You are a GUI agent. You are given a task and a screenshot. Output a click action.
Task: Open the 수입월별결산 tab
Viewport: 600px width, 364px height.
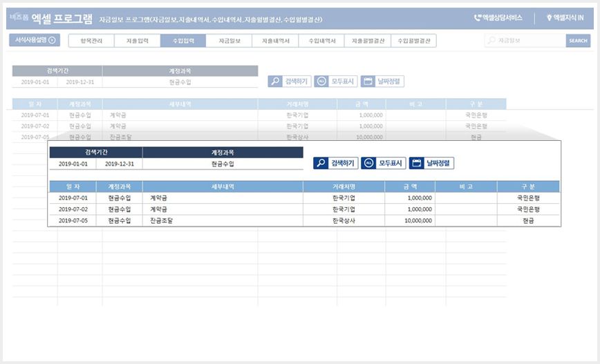[413, 41]
